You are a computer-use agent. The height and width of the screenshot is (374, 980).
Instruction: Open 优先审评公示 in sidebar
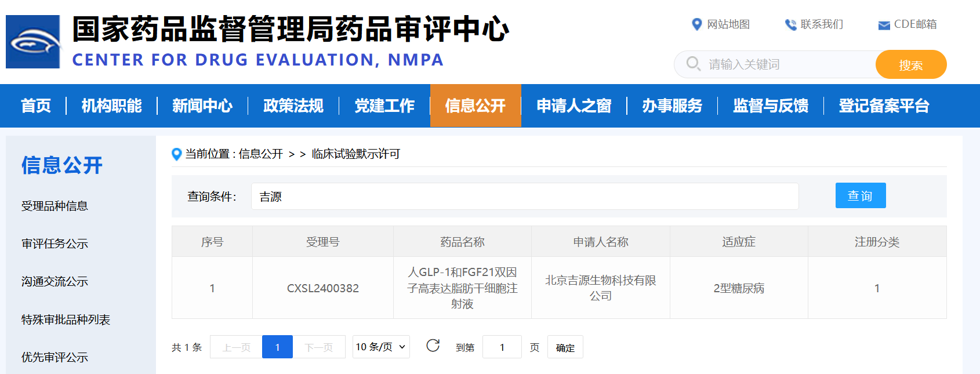tap(55, 357)
